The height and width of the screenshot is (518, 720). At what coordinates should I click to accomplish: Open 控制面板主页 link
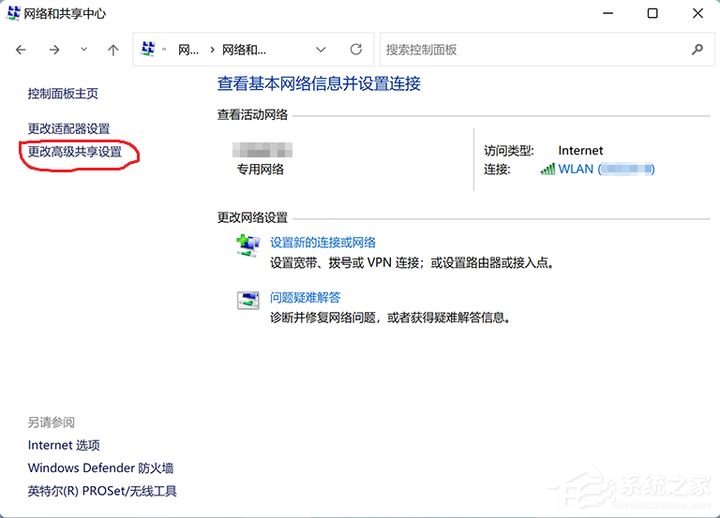[63, 94]
